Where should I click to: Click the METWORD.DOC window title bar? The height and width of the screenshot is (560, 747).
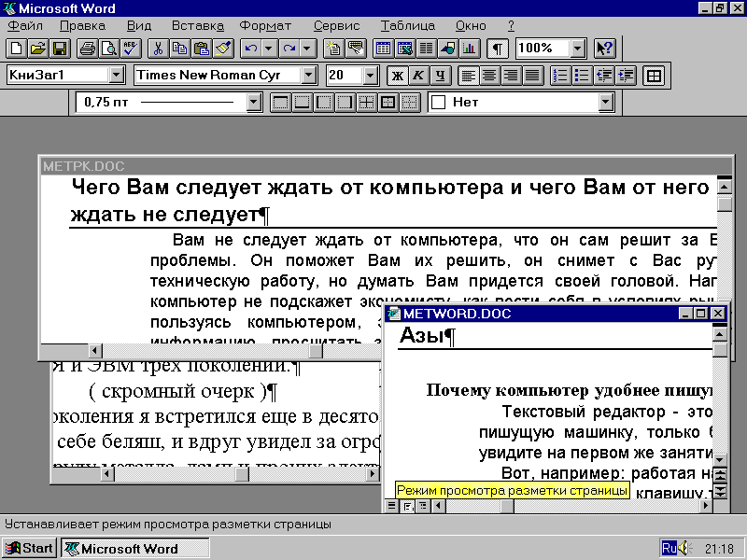(556, 314)
